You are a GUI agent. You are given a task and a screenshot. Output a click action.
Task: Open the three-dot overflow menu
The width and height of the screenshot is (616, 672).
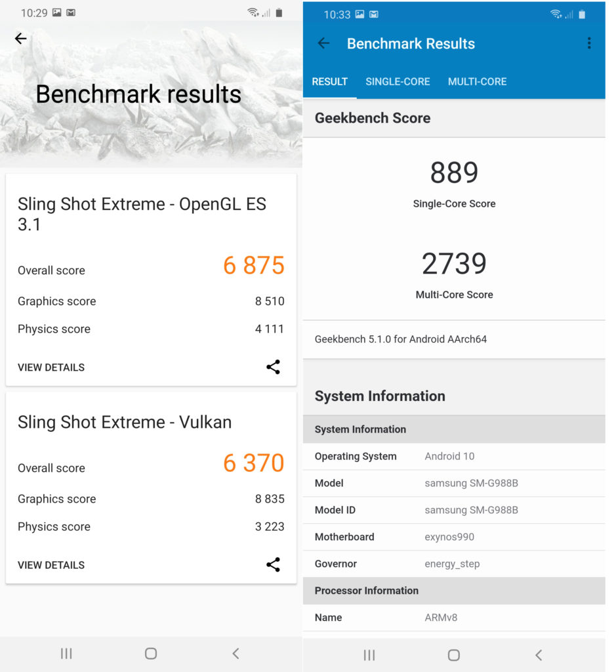[588, 43]
